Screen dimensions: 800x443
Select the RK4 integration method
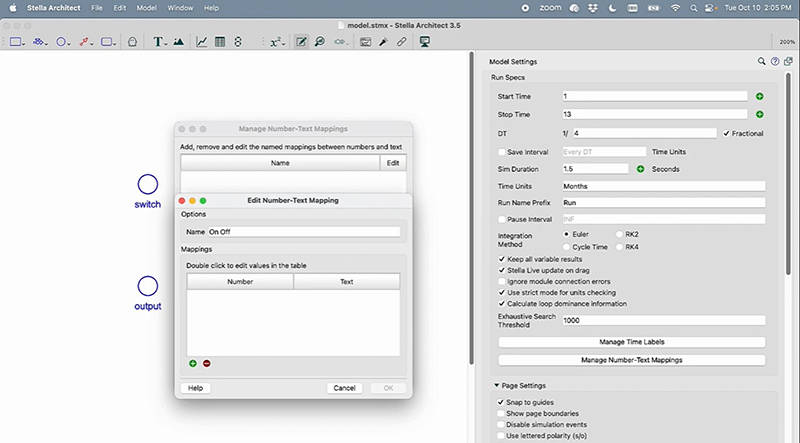[620, 246]
